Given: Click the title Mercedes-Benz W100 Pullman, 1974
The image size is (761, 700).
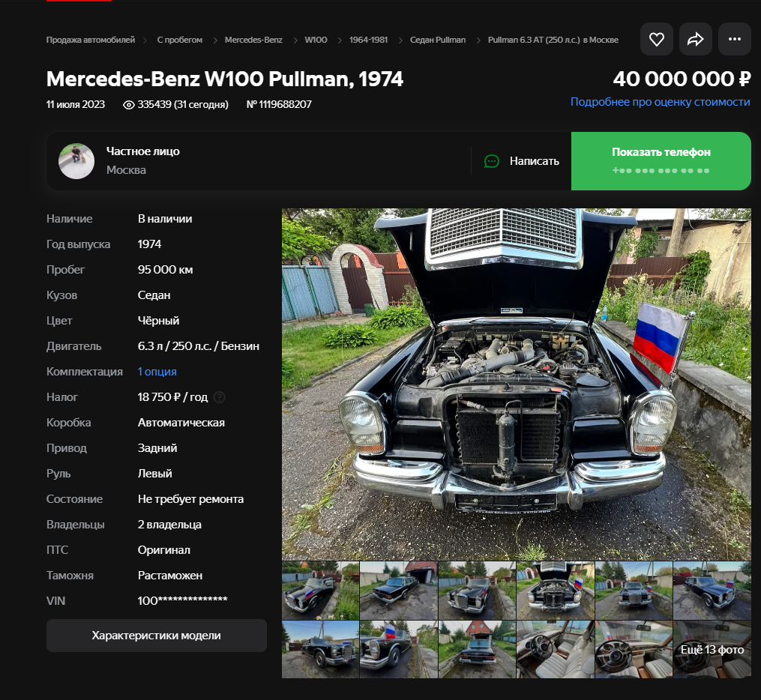Looking at the screenshot, I should pos(225,79).
